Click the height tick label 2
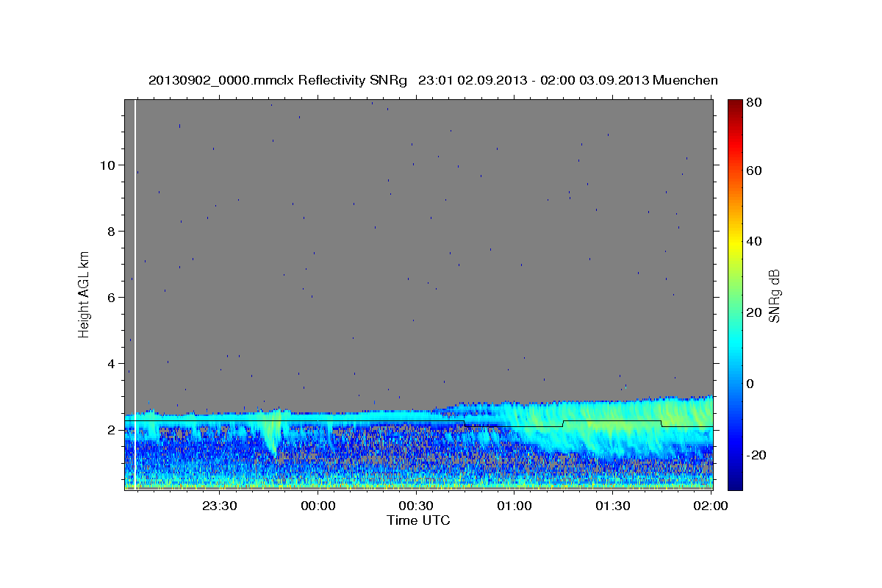The width and height of the screenshot is (882, 588). (111, 430)
